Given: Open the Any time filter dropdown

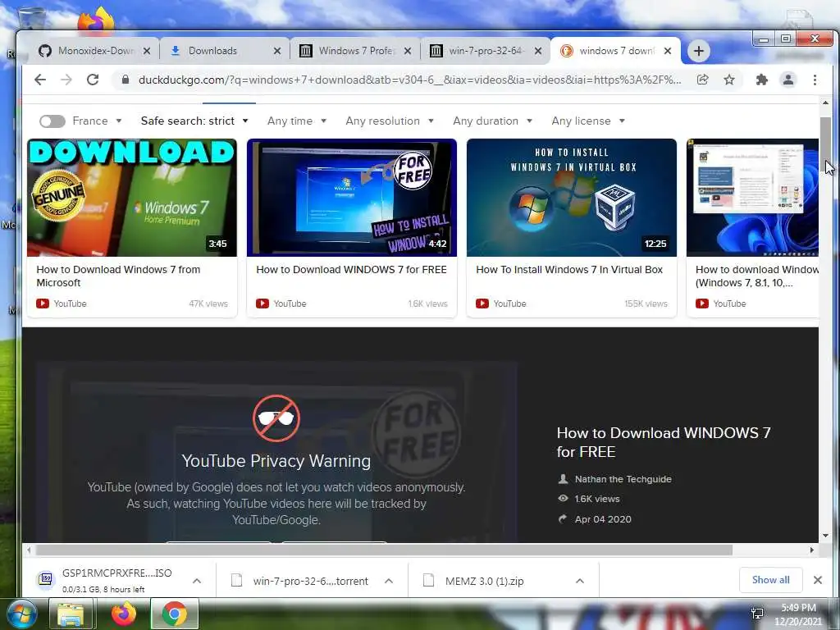Looking at the screenshot, I should pyautogui.click(x=297, y=121).
